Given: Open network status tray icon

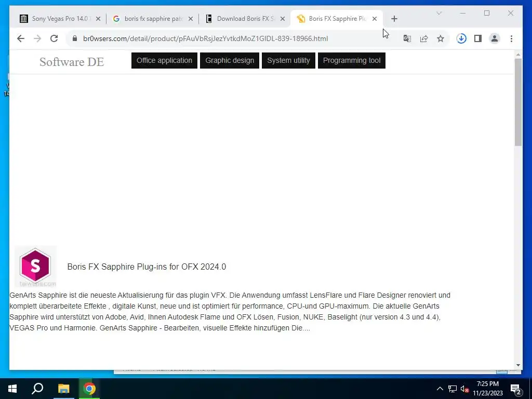Looking at the screenshot, I should coord(453,389).
